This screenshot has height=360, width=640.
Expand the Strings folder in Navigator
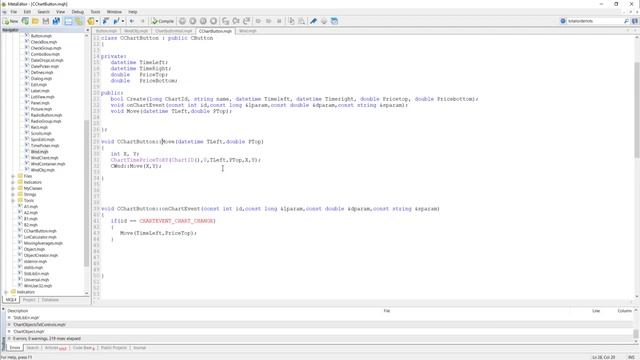coord(13,195)
